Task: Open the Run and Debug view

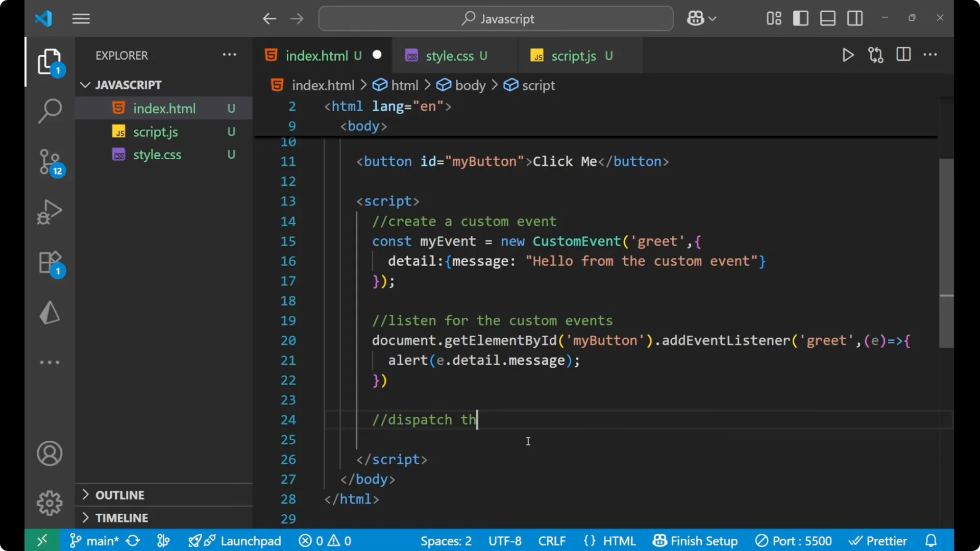Action: tap(50, 212)
